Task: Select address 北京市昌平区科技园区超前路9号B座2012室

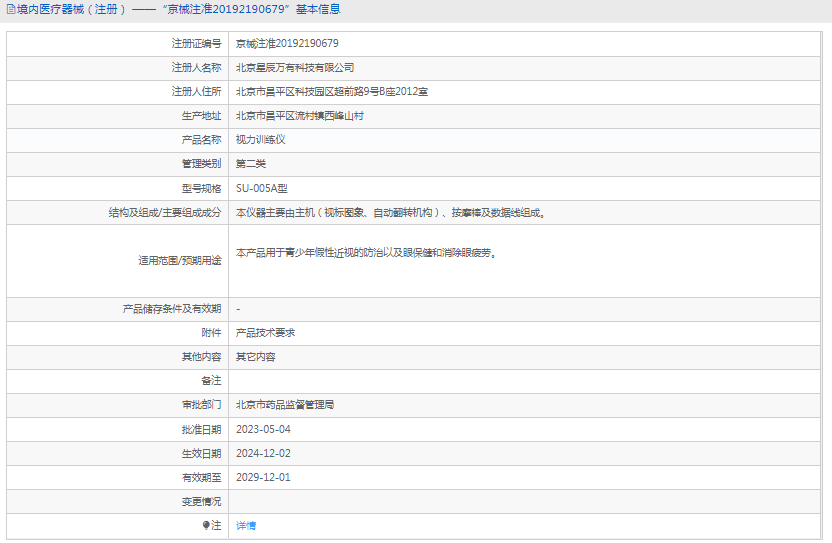Action: [x=332, y=92]
